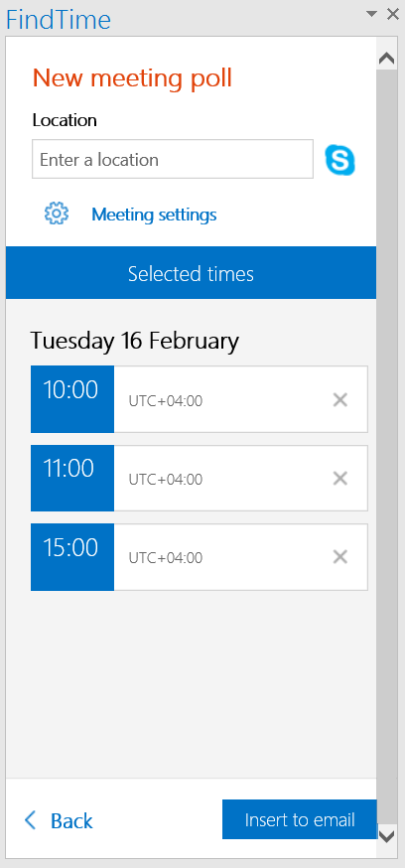Click into the Enter a location field
405x868 pixels.
173,160
